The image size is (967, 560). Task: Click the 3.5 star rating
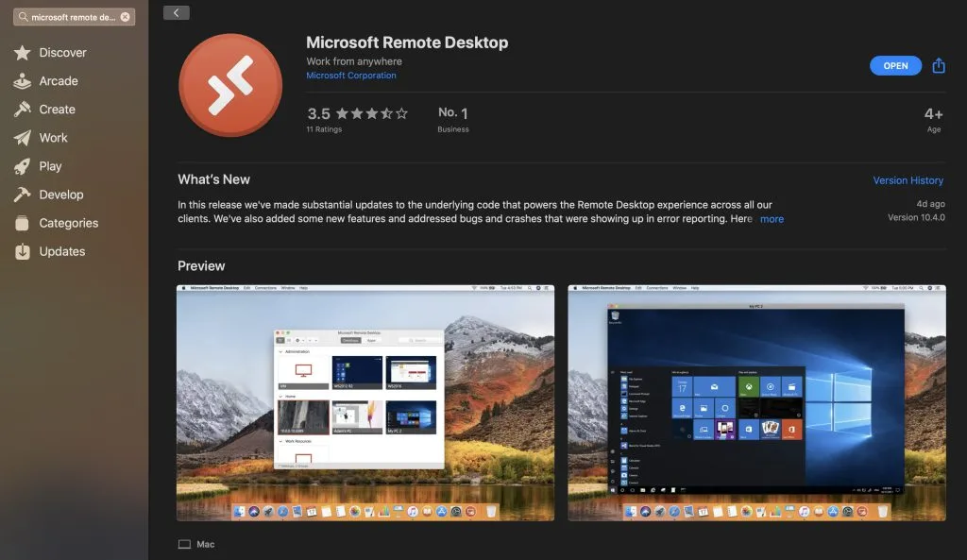tap(358, 113)
